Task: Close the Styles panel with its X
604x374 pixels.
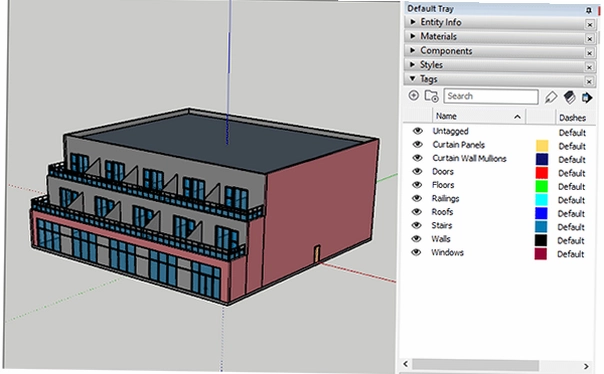Action: [589, 67]
